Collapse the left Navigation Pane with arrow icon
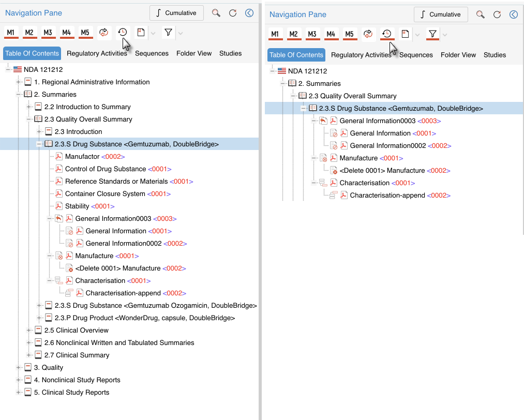Screen dimensions: 524x420 [x=249, y=13]
